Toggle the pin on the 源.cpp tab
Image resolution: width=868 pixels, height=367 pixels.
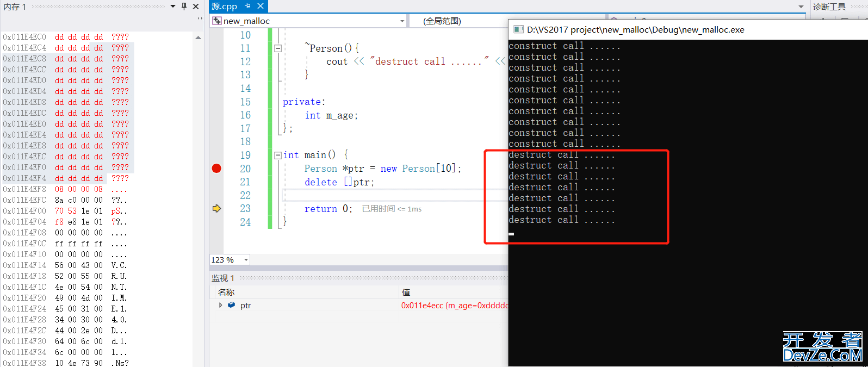248,6
